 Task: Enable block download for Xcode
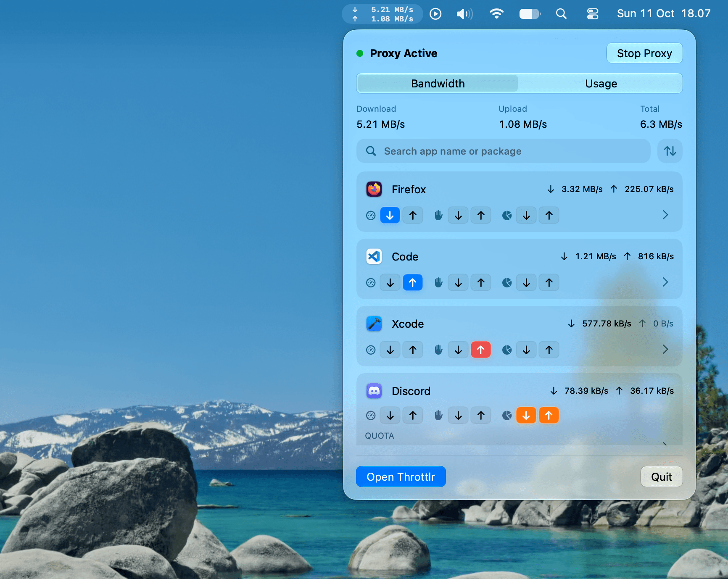click(x=458, y=350)
